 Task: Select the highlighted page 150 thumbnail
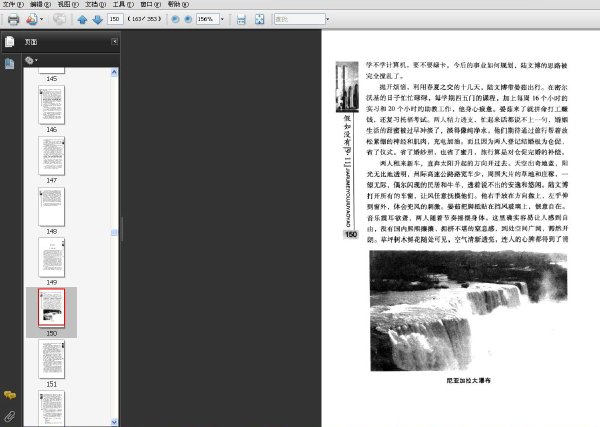[x=52, y=308]
